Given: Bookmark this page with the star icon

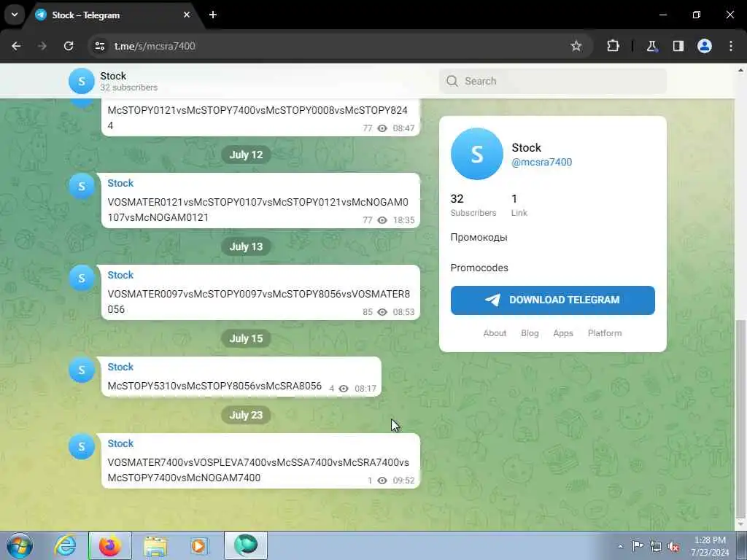Looking at the screenshot, I should click(x=576, y=46).
